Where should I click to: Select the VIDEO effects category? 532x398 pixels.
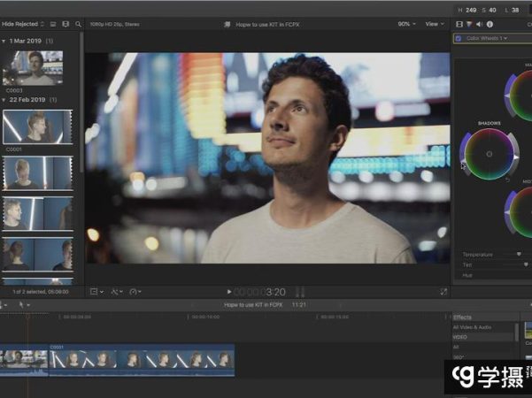pyautogui.click(x=460, y=337)
